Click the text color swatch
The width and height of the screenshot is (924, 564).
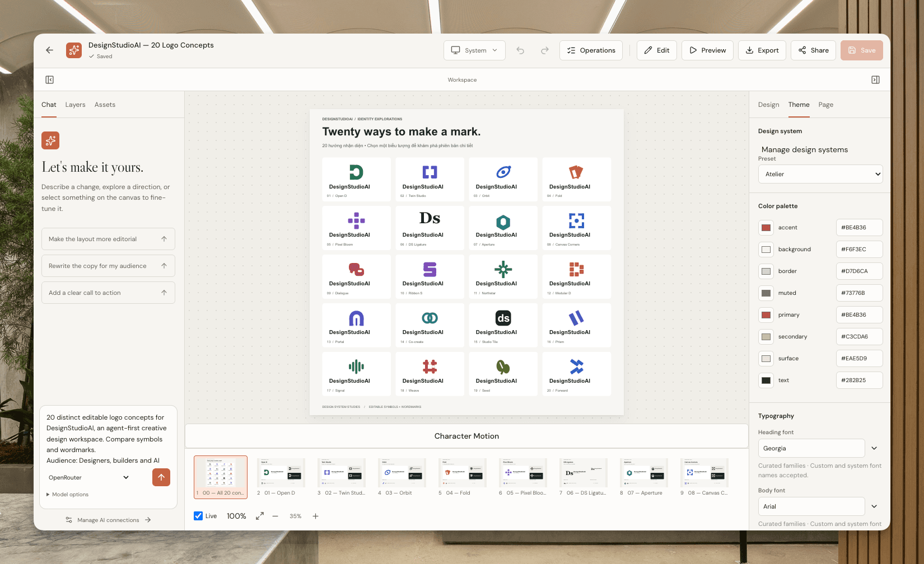766,380
